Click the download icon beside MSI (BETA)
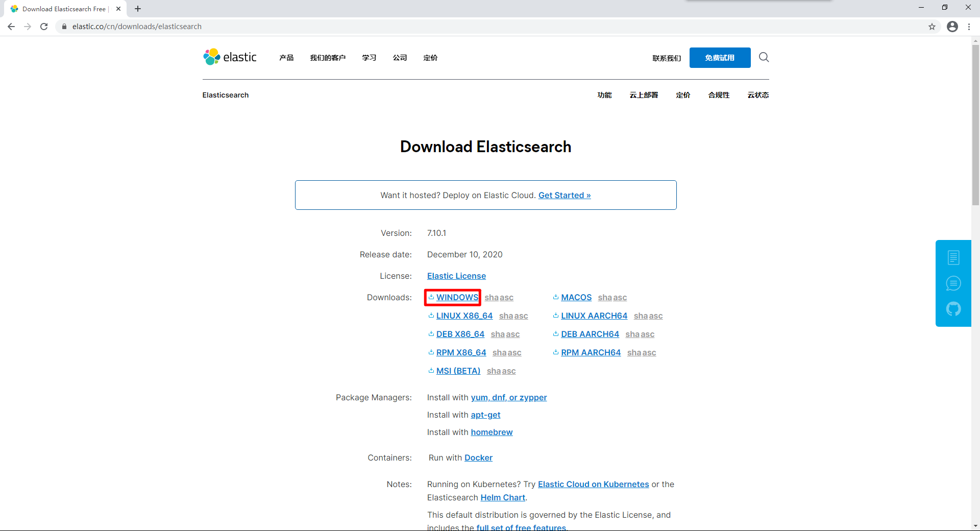Image resolution: width=980 pixels, height=531 pixels. pos(431,371)
